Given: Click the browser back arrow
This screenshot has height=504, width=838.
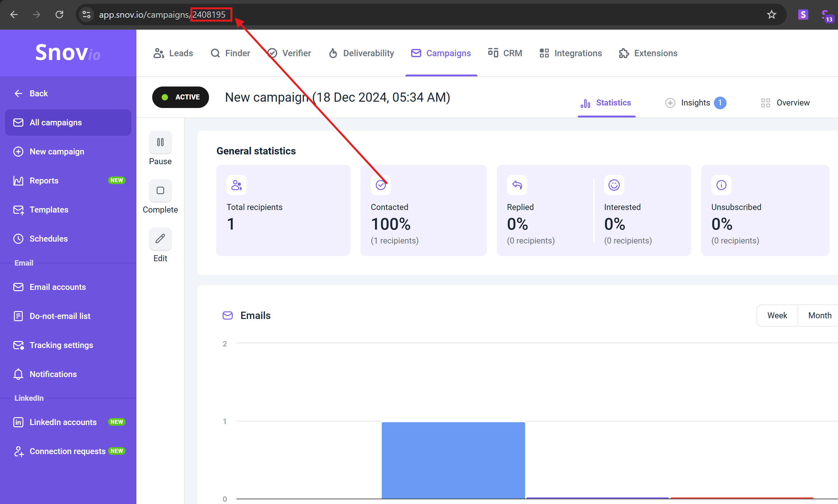Looking at the screenshot, I should pos(14,15).
